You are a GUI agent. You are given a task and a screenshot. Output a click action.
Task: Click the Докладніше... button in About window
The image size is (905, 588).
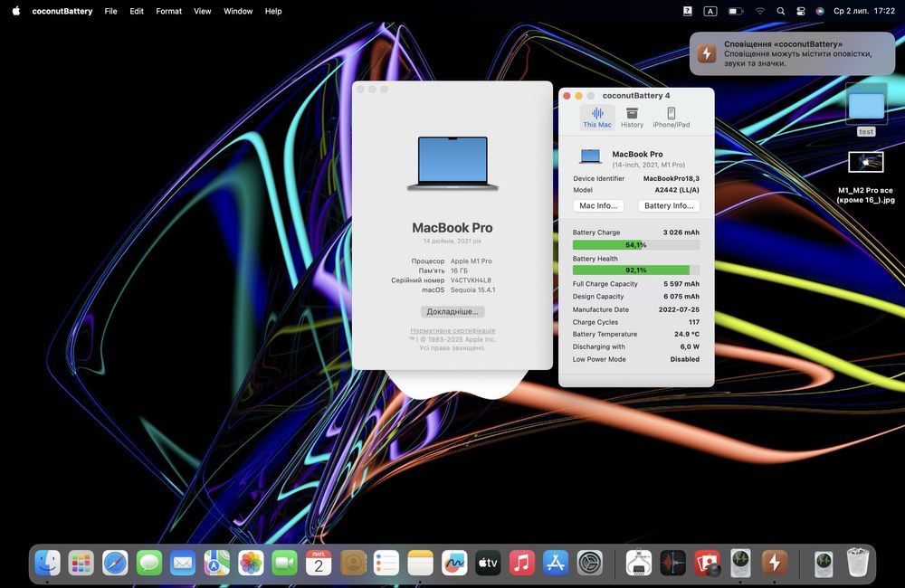452,311
